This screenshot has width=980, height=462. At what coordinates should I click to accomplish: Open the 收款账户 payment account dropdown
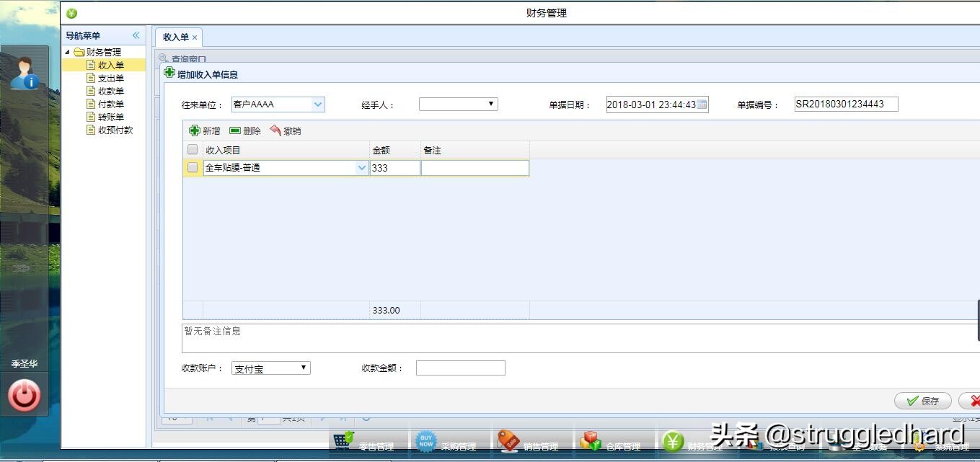pos(304,368)
